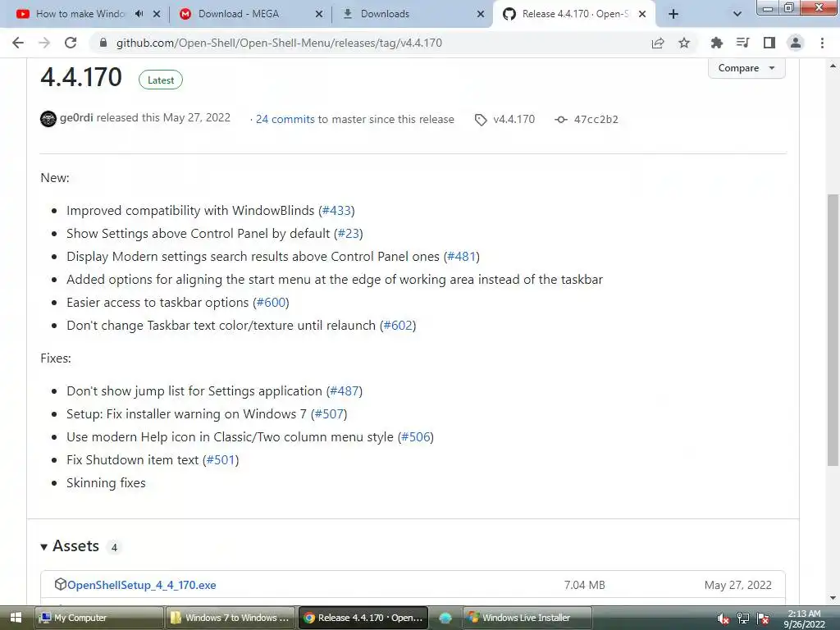The height and width of the screenshot is (630, 840).
Task: Toggle the browser side panel
Action: (x=769, y=43)
